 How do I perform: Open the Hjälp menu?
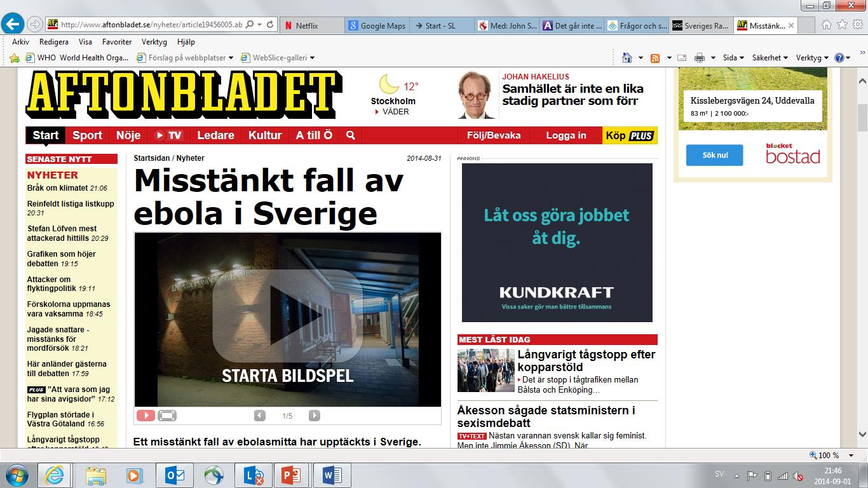186,42
